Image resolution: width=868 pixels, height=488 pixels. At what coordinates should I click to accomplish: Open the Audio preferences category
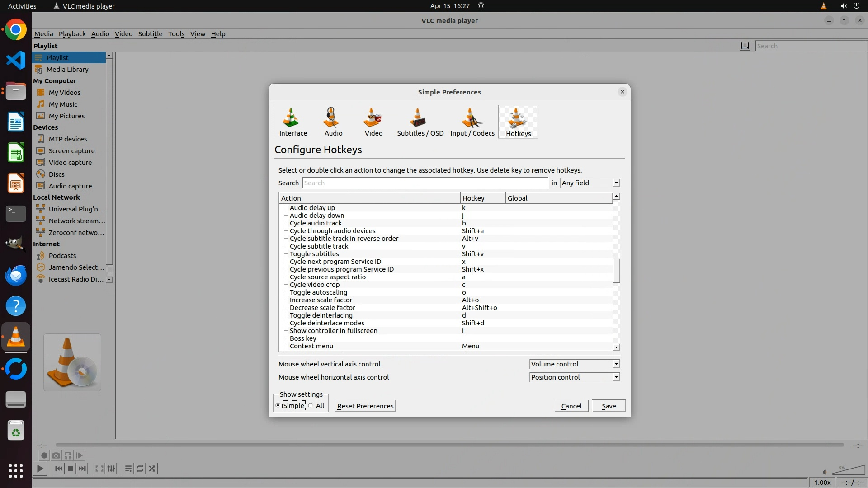point(333,122)
